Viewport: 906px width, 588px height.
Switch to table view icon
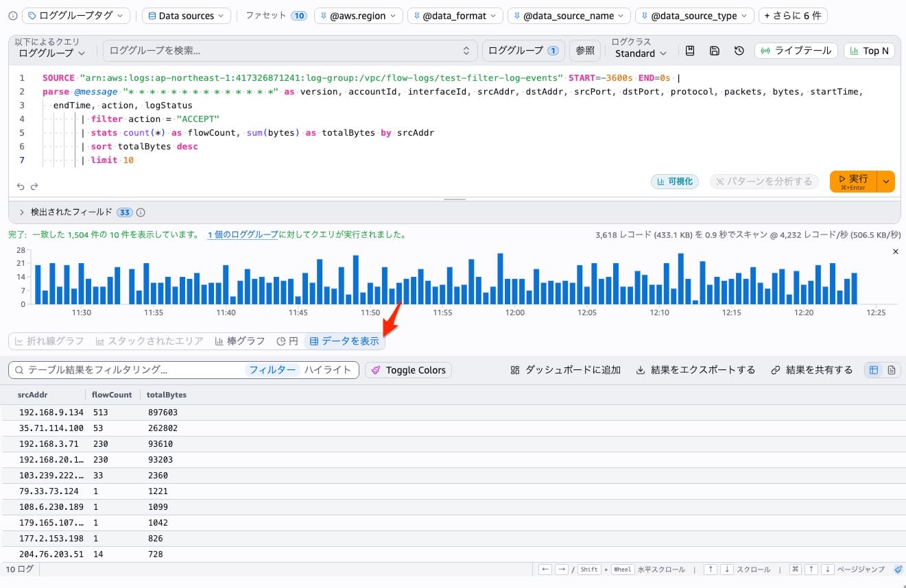tap(874, 370)
